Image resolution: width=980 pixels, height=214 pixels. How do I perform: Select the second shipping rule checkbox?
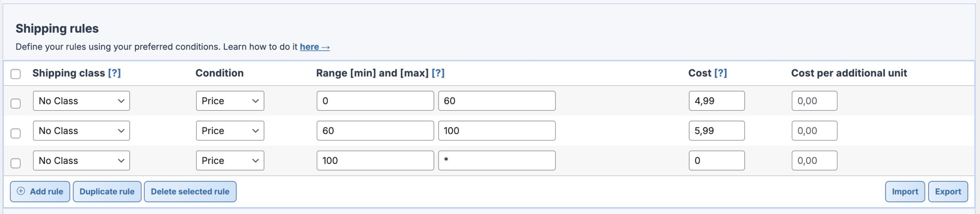(16, 133)
